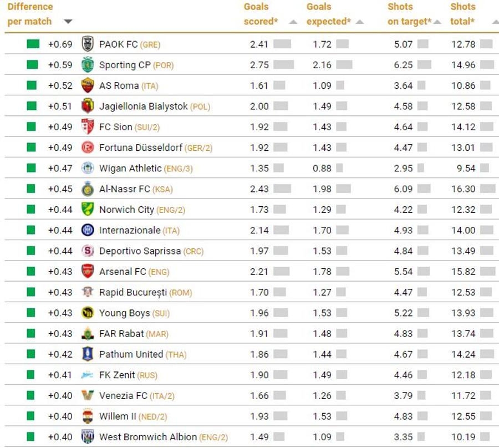Sort by Shots total arrow
Image resolution: width=499 pixels, height=448 pixels.
495,22
